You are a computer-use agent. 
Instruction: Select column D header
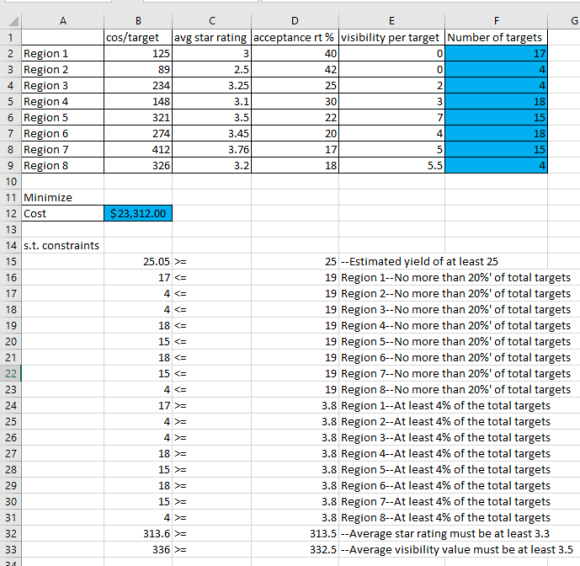coord(295,21)
